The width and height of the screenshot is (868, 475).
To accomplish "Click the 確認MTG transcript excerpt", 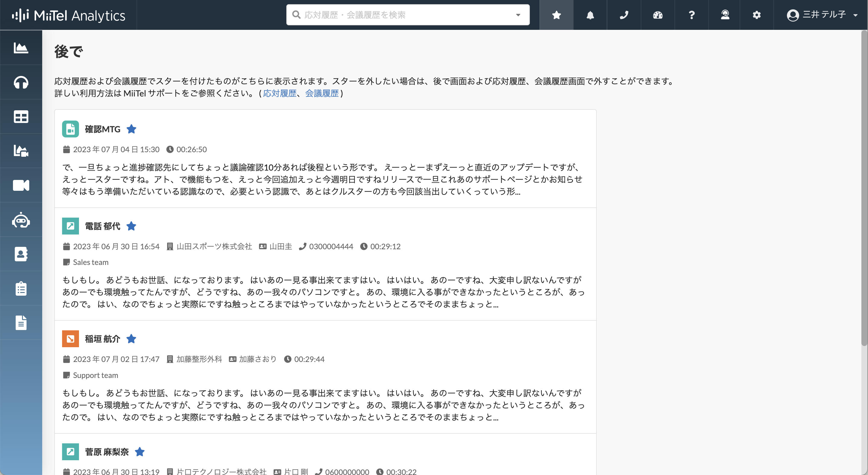I will point(322,179).
